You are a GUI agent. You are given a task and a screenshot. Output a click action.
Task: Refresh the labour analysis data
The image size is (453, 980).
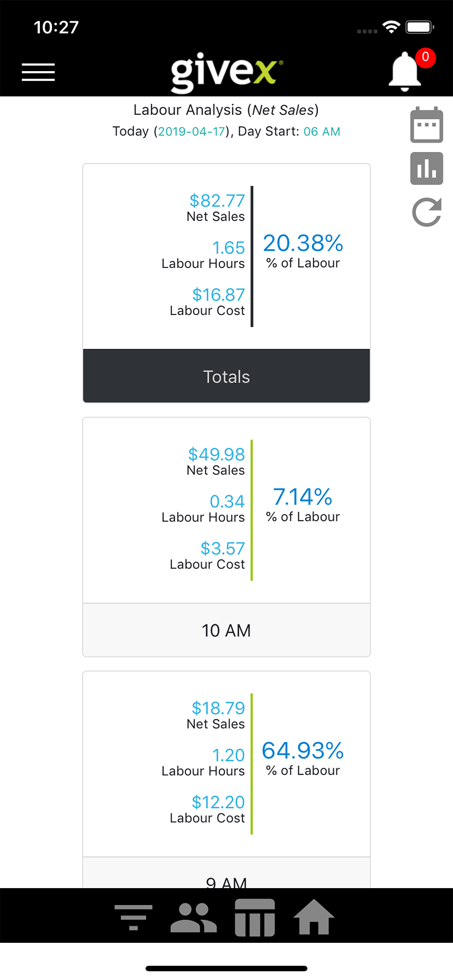pyautogui.click(x=426, y=212)
